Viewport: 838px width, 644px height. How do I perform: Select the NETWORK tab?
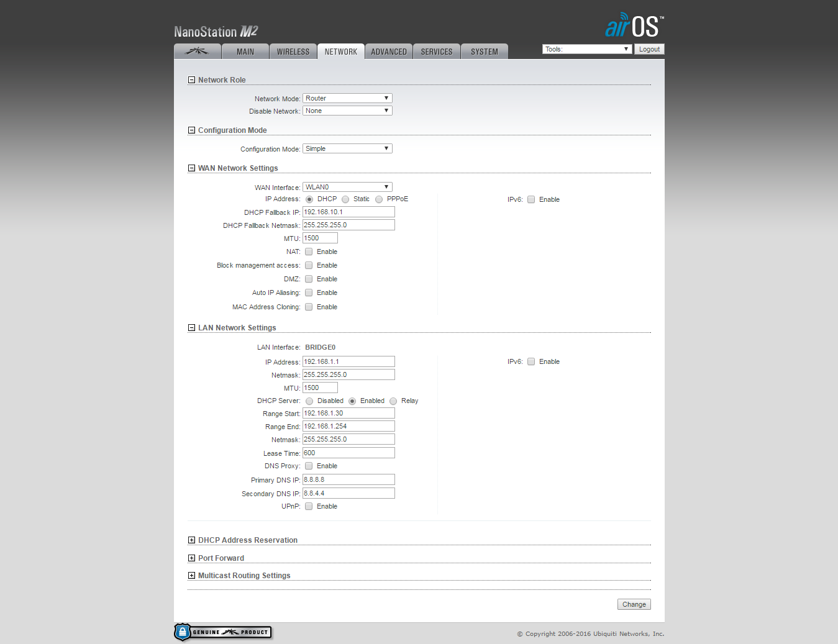[341, 52]
